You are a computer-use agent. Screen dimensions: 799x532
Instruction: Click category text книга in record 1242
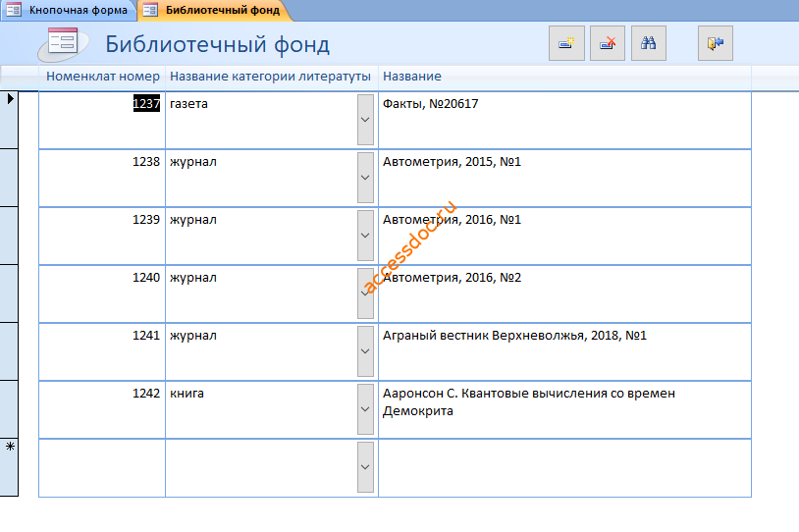click(x=186, y=394)
